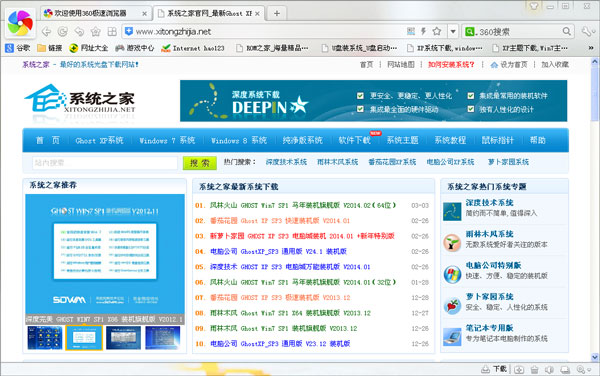The height and width of the screenshot is (376, 600).
Task: Open the wrench tools icon
Action: (x=586, y=31)
